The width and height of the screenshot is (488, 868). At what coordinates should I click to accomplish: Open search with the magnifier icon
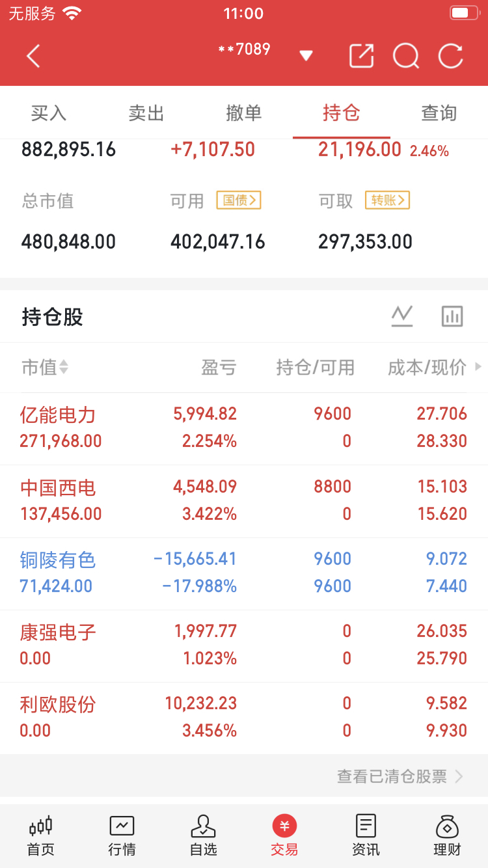406,56
